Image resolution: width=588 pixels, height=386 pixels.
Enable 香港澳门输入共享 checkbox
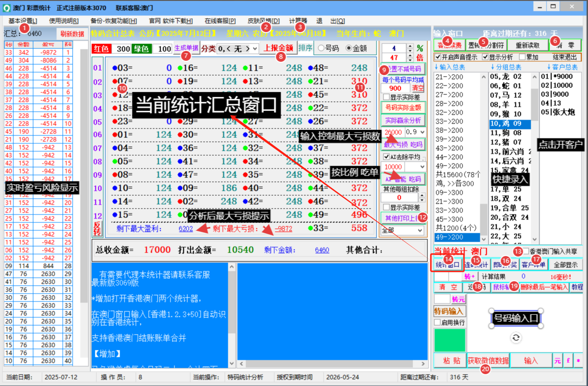(x=526, y=251)
